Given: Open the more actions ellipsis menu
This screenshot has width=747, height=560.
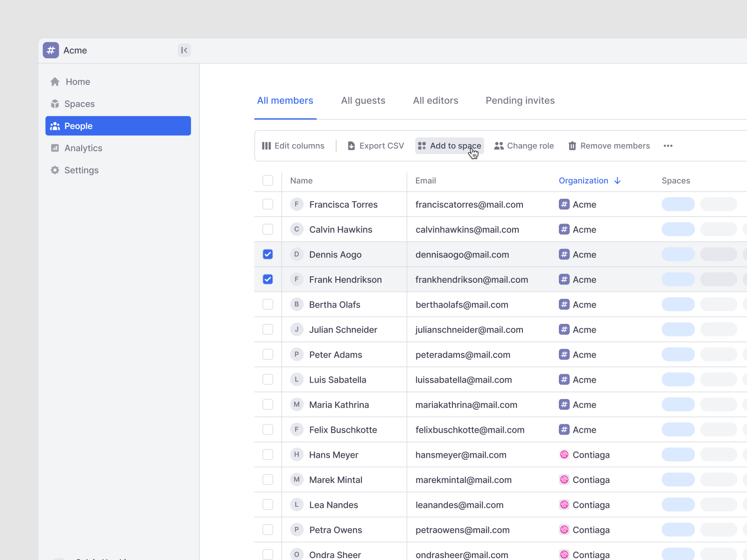Looking at the screenshot, I should (x=668, y=146).
